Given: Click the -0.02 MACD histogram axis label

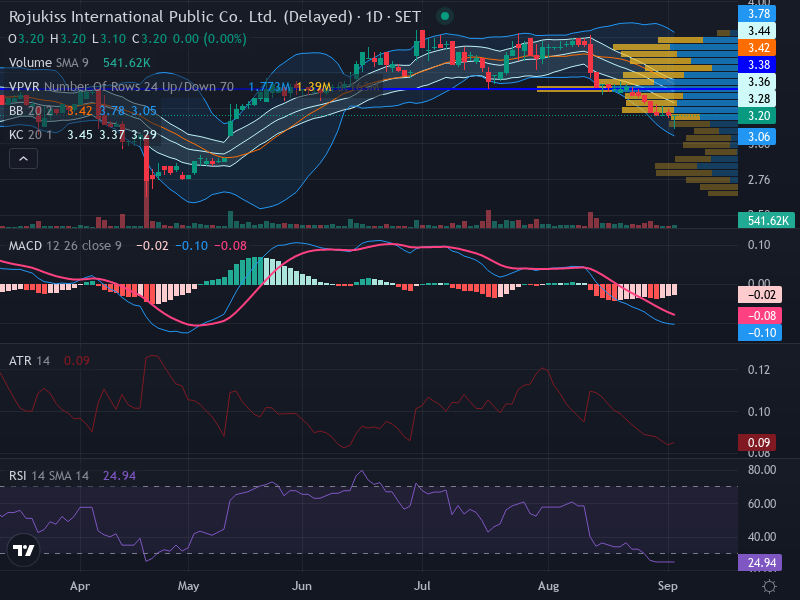Looking at the screenshot, I should (760, 295).
